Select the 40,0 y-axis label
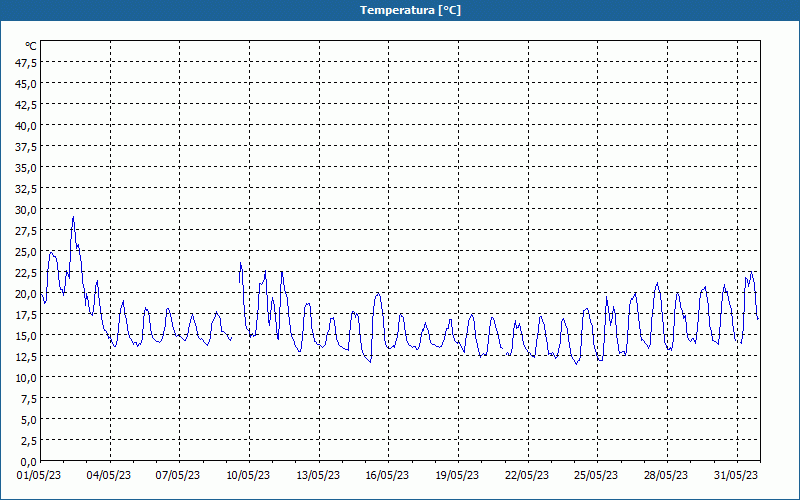The width and height of the screenshot is (800, 500). point(27,126)
